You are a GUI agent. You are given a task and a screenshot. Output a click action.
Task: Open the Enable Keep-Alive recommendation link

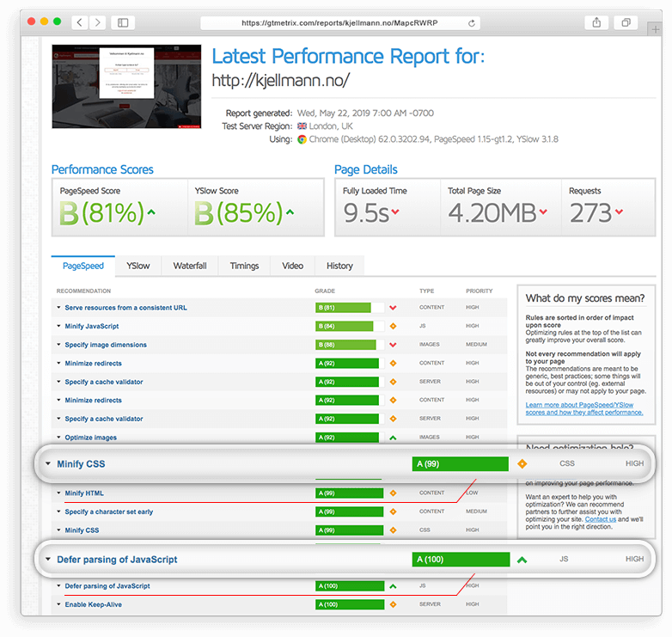(x=94, y=605)
